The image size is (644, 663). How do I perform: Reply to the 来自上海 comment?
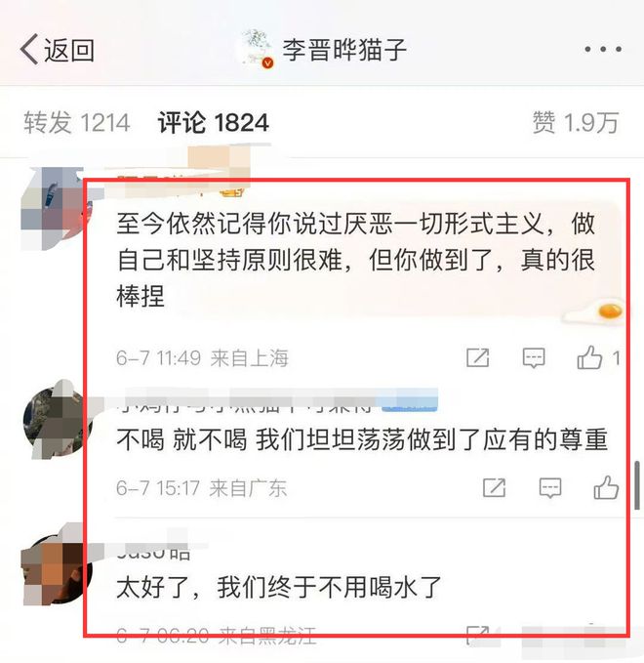coord(534,357)
